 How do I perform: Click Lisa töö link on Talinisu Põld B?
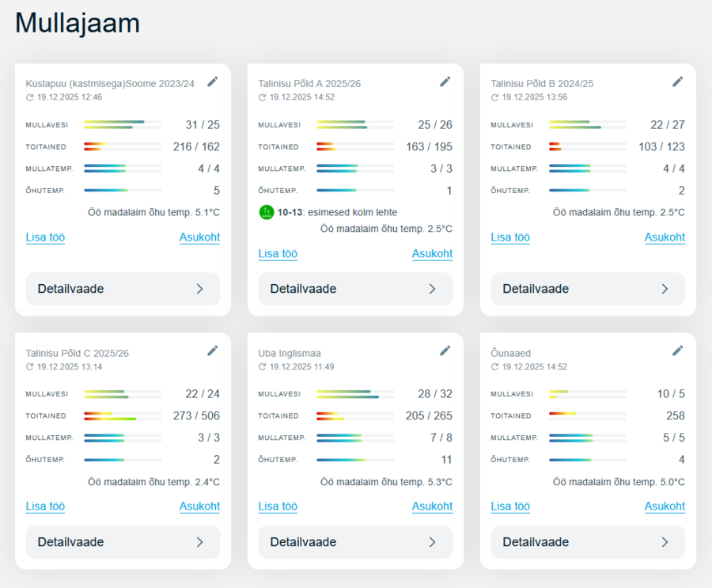pyautogui.click(x=510, y=237)
